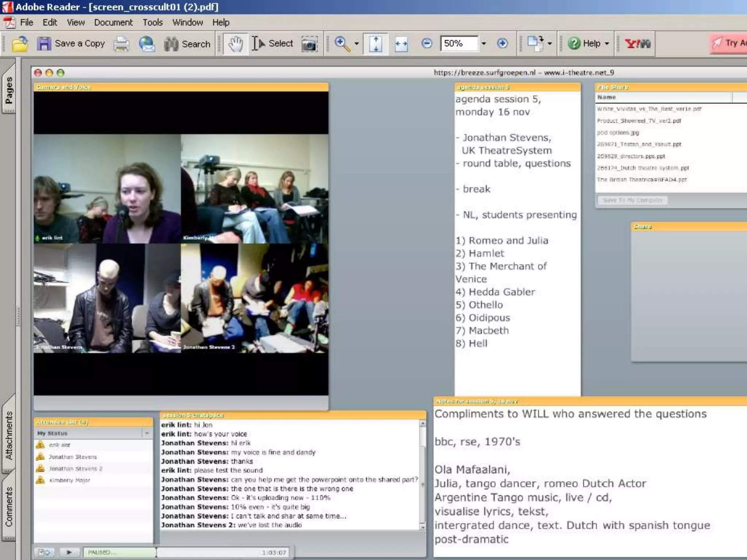Click the Fit Page button
This screenshot has width=747, height=560.
(x=375, y=44)
